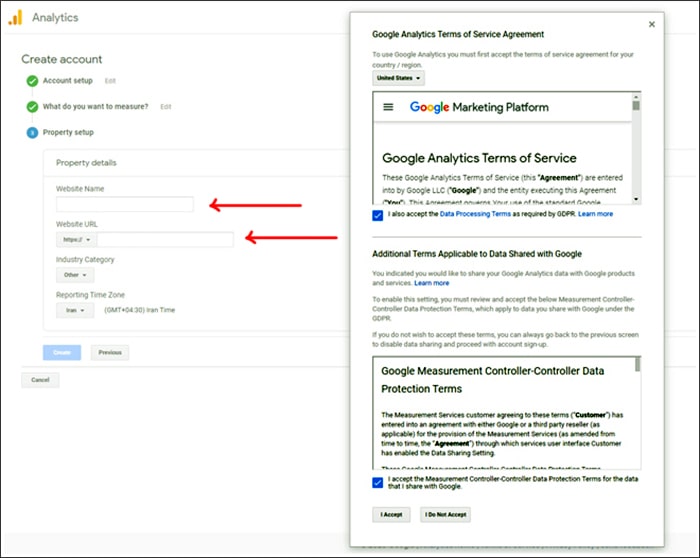
Task: Open Learn more link beside GDPR text
Action: coord(596,214)
